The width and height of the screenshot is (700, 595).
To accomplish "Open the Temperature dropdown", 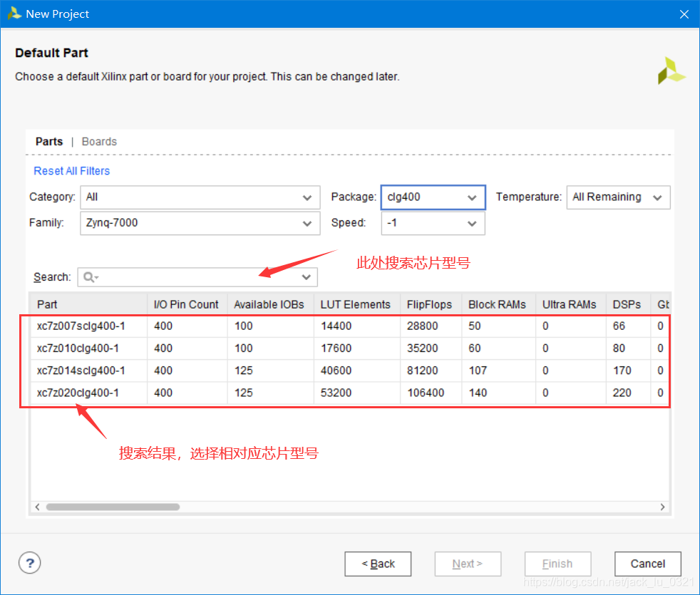I will pyautogui.click(x=618, y=197).
